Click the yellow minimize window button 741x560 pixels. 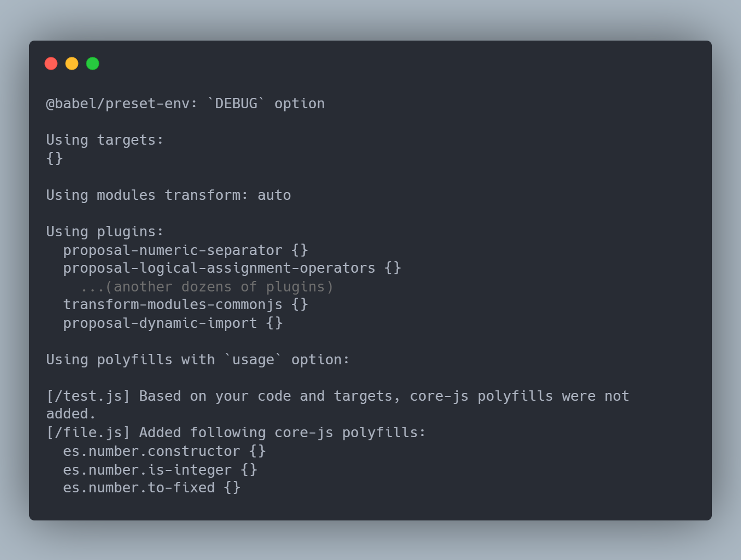[72, 63]
